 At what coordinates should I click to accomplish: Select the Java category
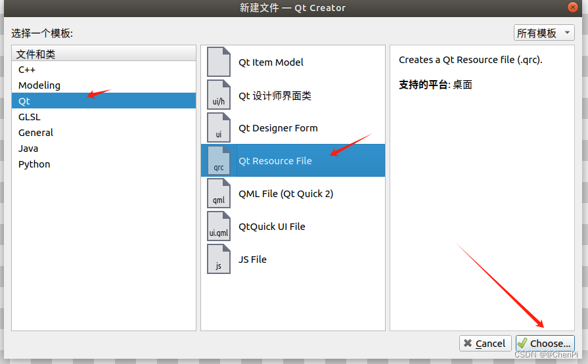104,148
